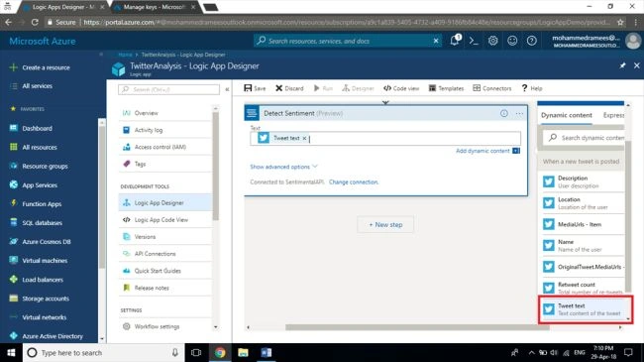Image resolution: width=644 pixels, height=362 pixels.
Task: Open Templates from the toolbar
Action: (x=446, y=88)
